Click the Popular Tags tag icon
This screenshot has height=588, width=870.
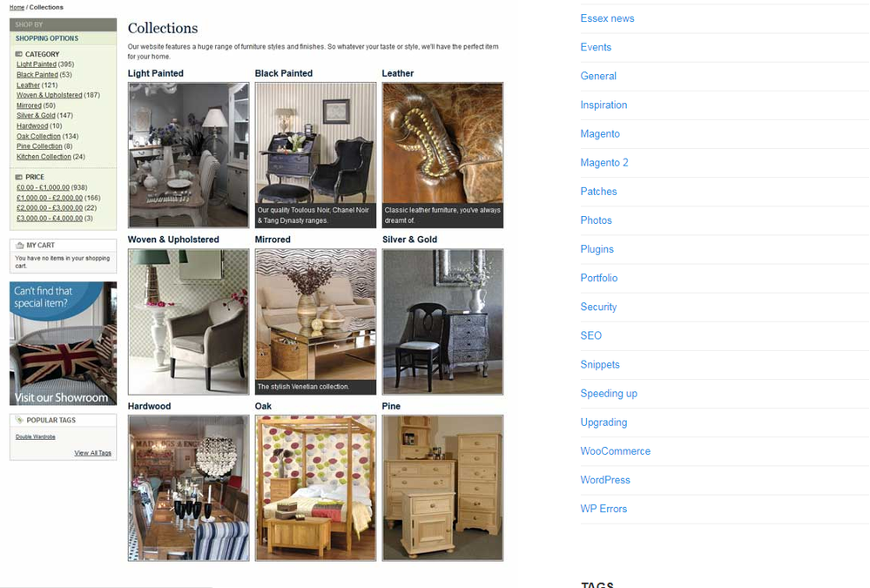(19, 421)
